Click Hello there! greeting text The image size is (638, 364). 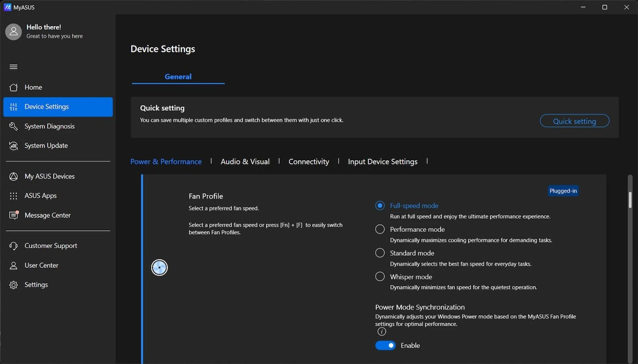click(x=44, y=27)
